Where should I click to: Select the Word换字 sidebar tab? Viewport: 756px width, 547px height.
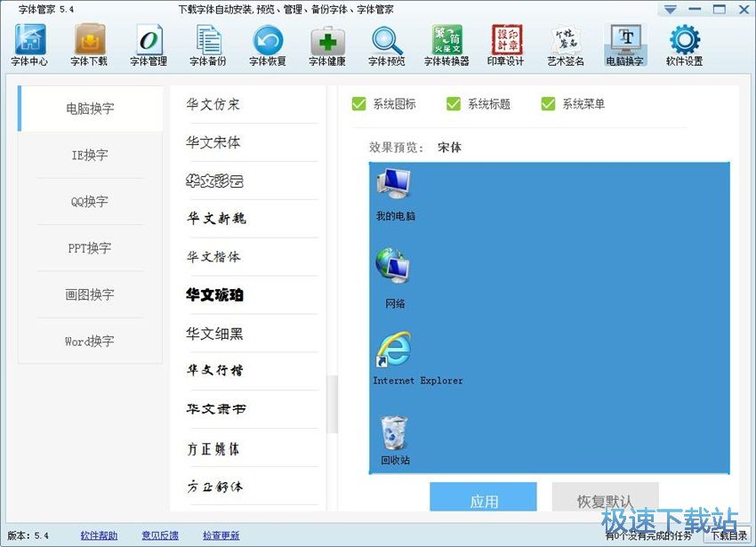pos(90,341)
